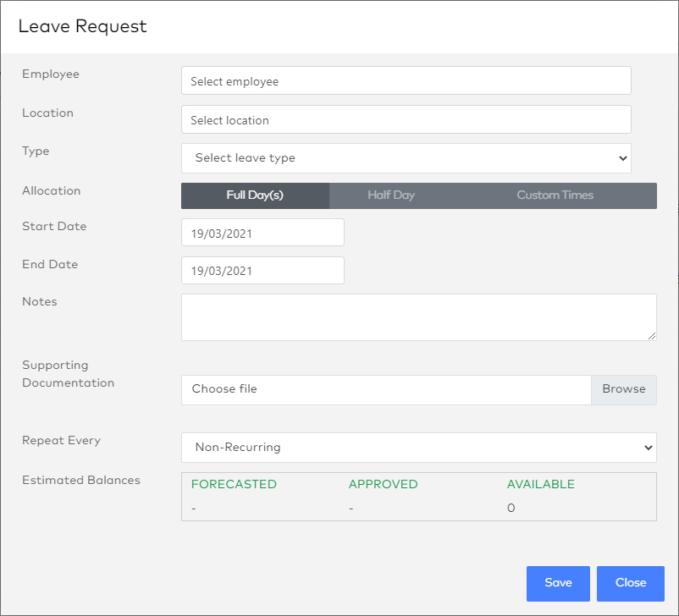The height and width of the screenshot is (616, 679).
Task: Select the Full Day(s) allocation tab
Action: pos(255,195)
